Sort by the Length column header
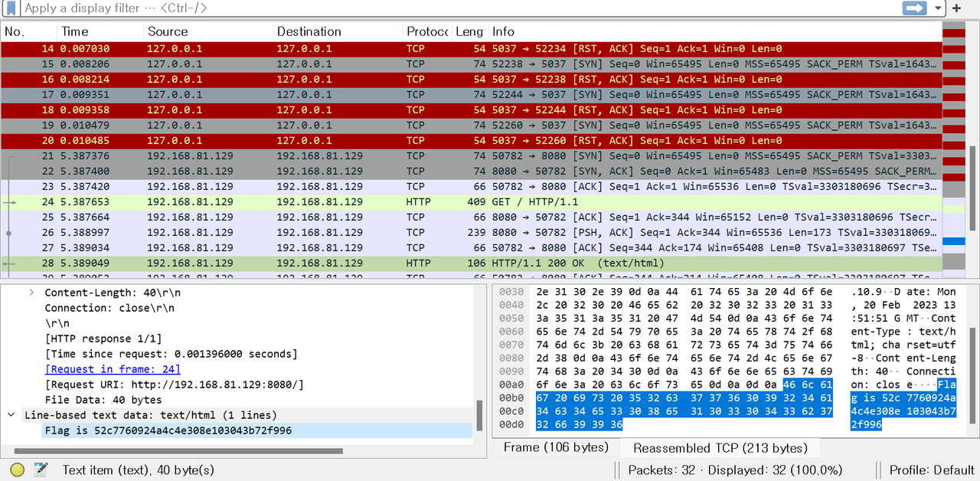The width and height of the screenshot is (980, 481). 470,31
